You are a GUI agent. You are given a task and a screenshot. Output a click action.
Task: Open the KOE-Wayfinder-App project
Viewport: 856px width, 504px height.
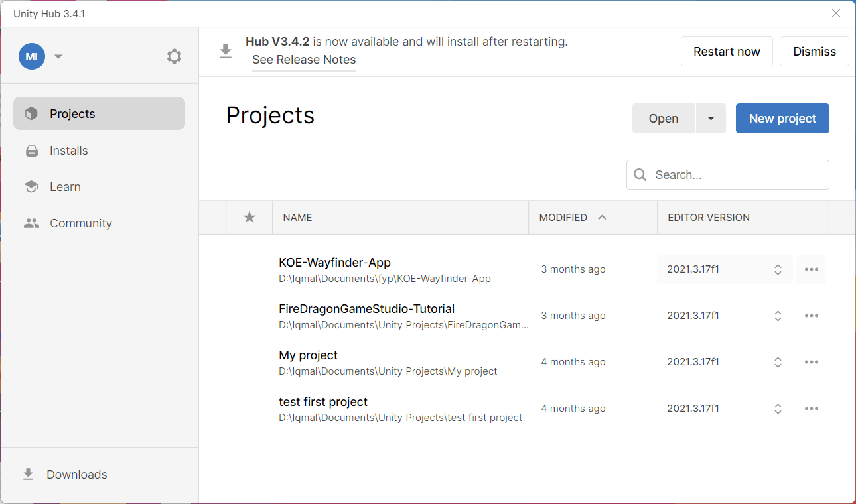click(x=334, y=263)
